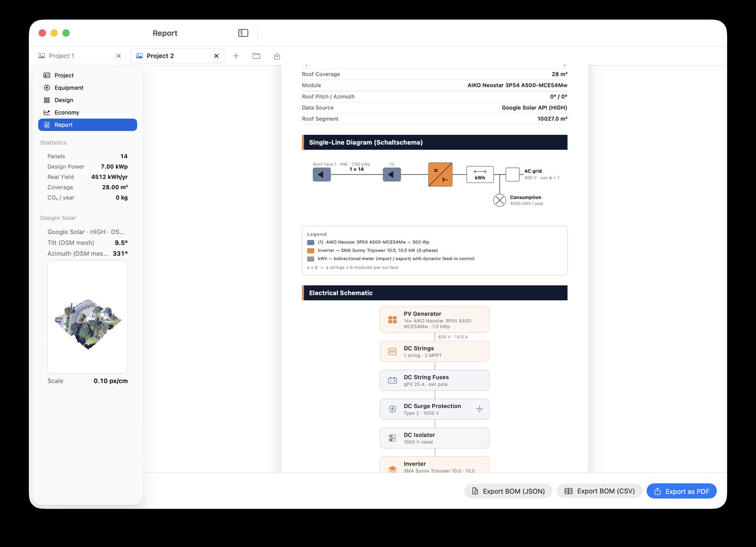Image resolution: width=756 pixels, height=547 pixels.
Task: Click the Data Source Google Solar API value
Action: (534, 108)
